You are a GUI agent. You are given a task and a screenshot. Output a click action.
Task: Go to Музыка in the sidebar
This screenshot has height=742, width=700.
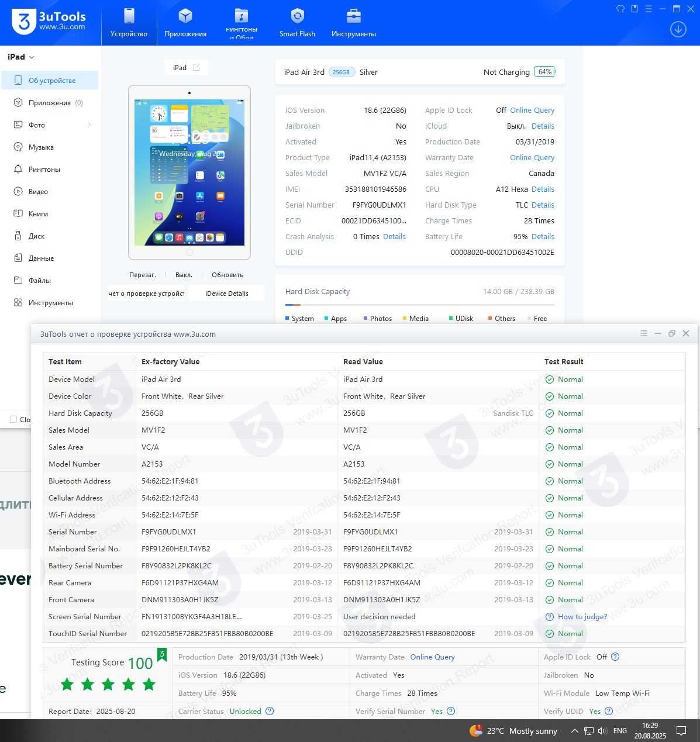pos(50,147)
